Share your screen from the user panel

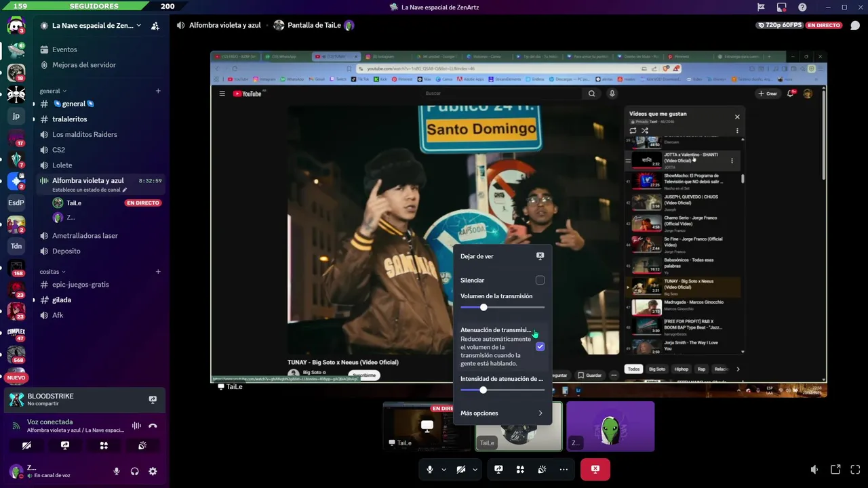tap(65, 445)
